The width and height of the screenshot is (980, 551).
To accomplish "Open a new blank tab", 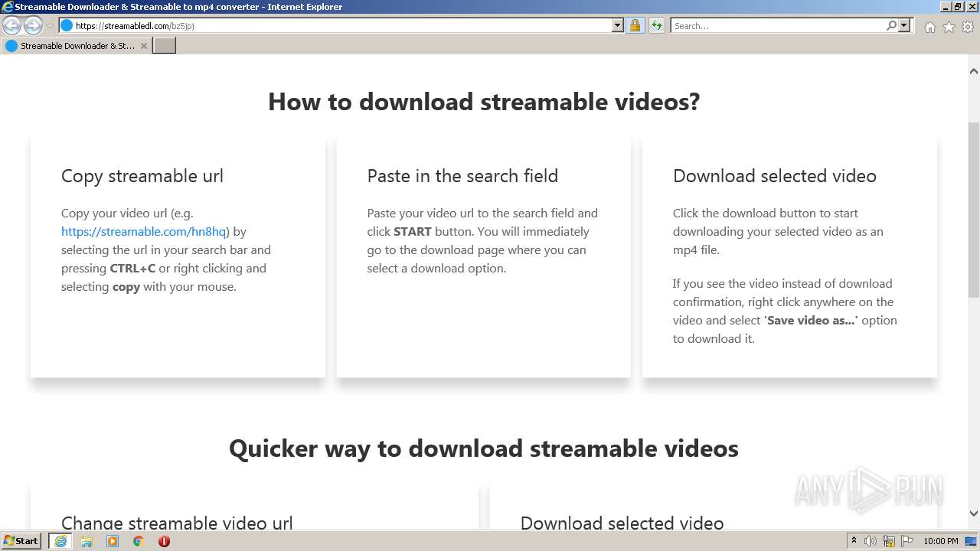I will point(165,46).
